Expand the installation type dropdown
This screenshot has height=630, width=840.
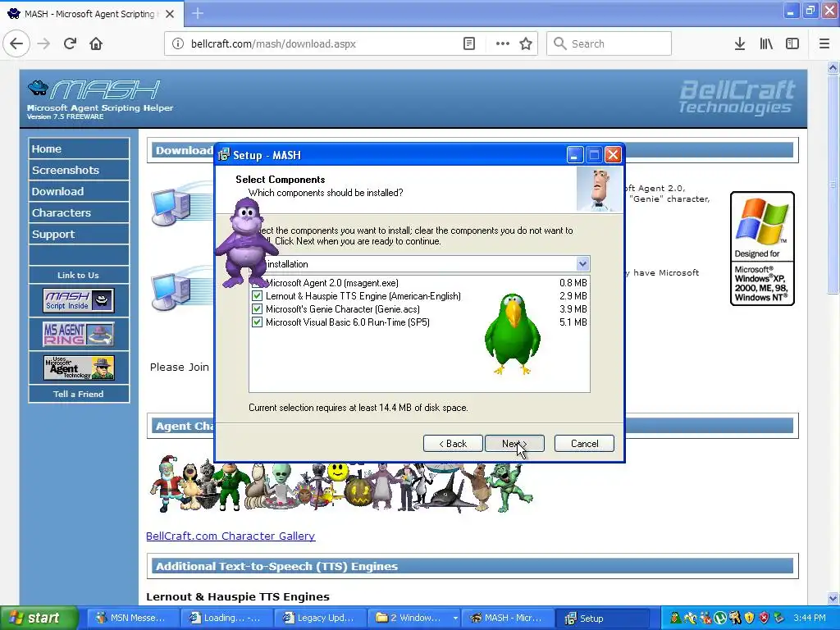(x=582, y=263)
